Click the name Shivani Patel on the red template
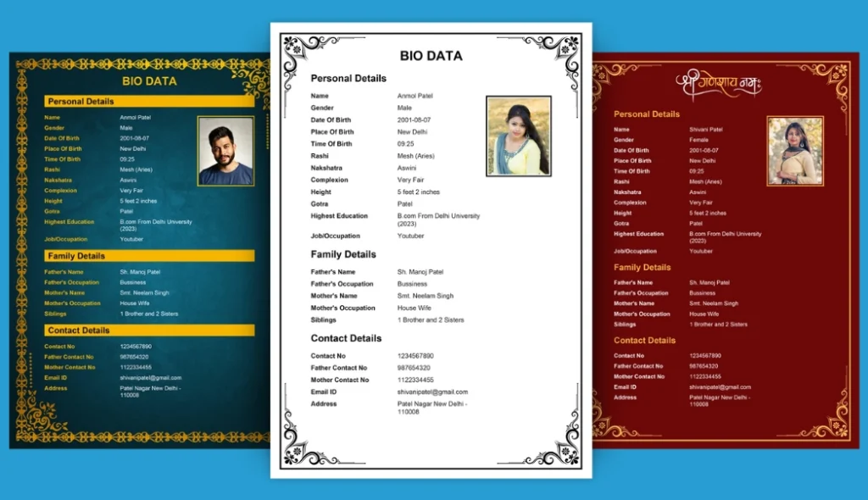 point(705,129)
